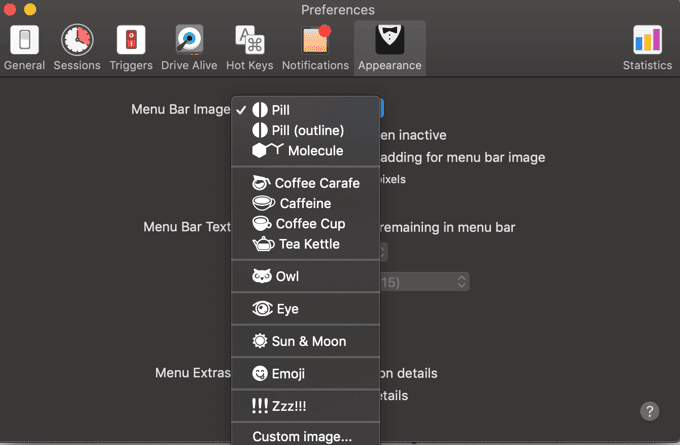Close the Preferences window
680x445 pixels.
point(10,9)
